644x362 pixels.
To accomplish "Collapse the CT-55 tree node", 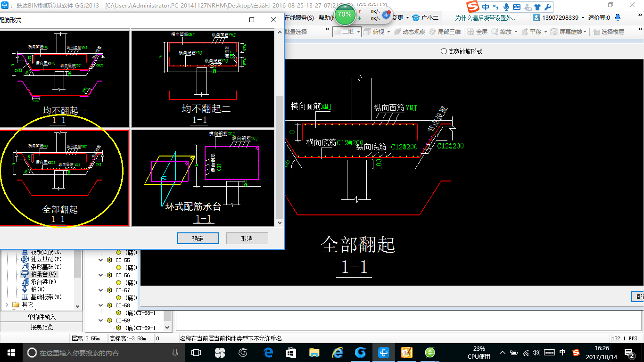I will click(100, 260).
